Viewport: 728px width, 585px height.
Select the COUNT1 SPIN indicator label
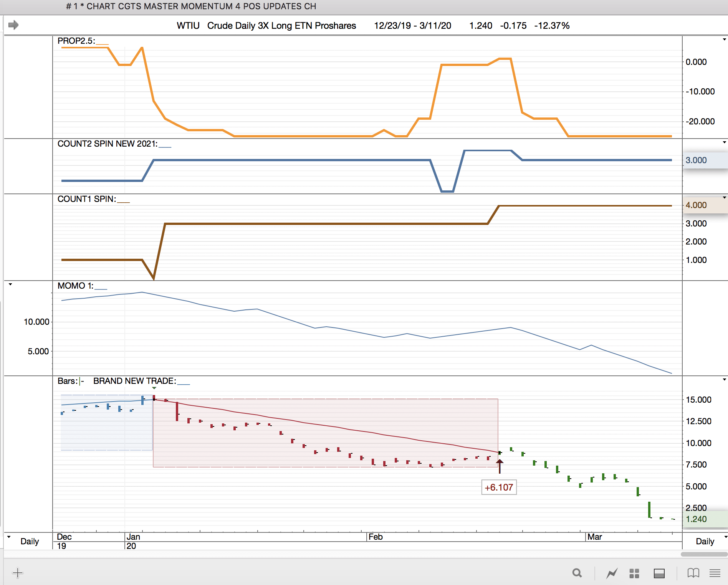pos(86,199)
